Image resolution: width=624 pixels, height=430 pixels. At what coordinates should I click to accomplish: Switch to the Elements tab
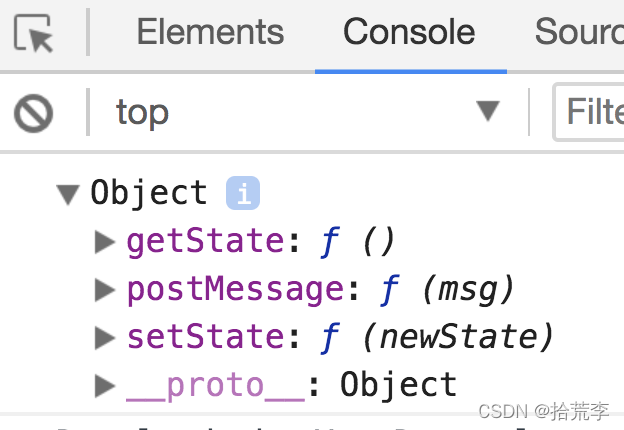pos(210,32)
